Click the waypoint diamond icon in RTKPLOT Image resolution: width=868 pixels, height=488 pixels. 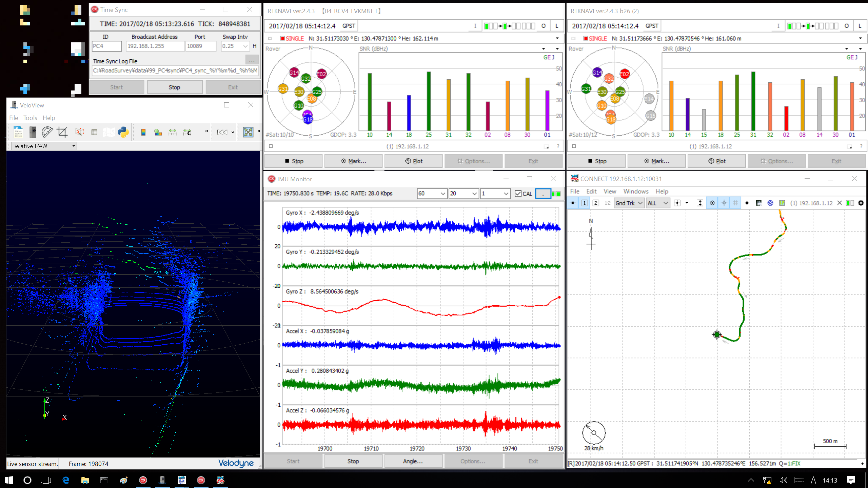point(747,203)
